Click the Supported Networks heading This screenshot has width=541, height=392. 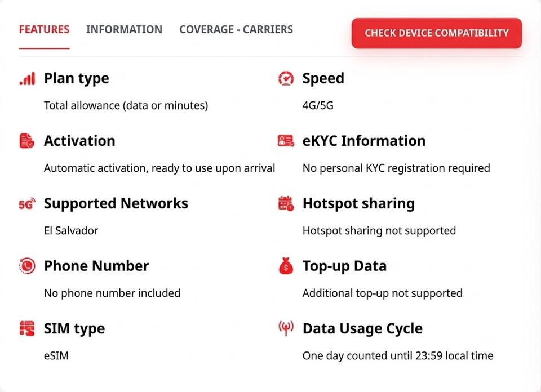[116, 203]
